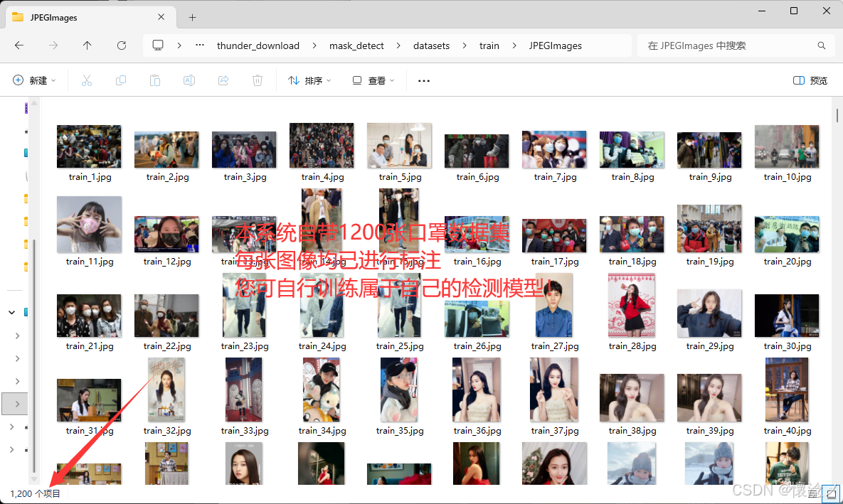This screenshot has height=504, width=843.
Task: Expand chevron after thunder_download breadcrumb
Action: pos(314,45)
